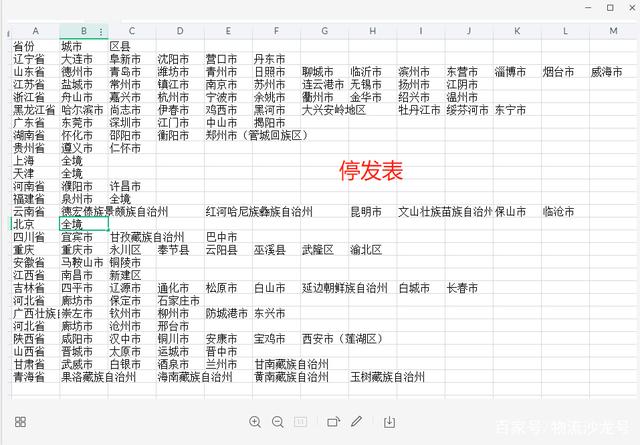Select the 玉树藏族自治州 cell

387,376
